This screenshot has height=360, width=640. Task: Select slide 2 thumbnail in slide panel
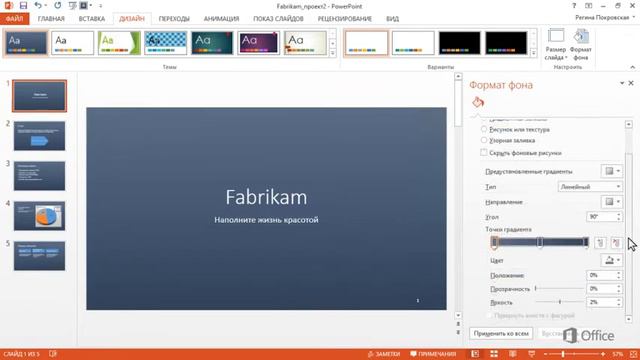point(39,136)
